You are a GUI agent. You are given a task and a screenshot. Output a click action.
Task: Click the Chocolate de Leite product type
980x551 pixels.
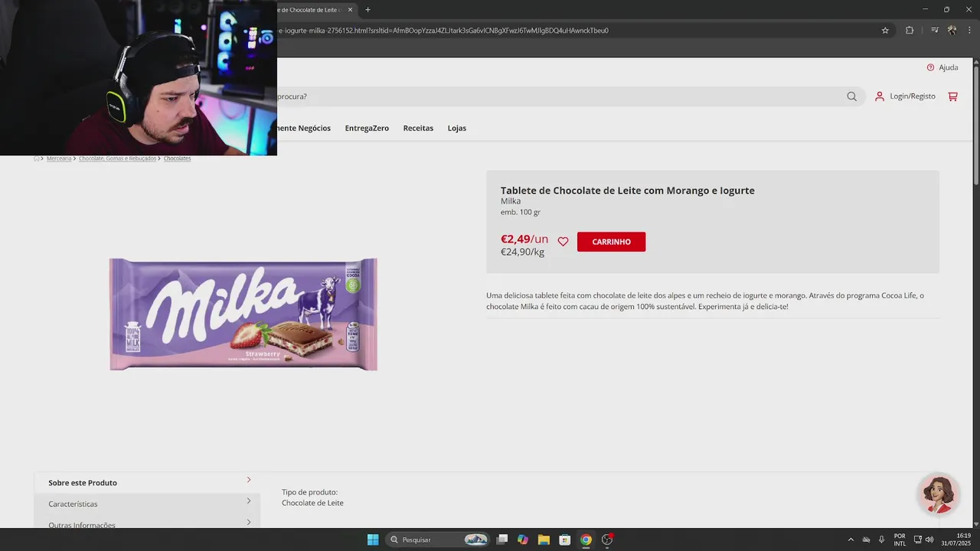312,503
